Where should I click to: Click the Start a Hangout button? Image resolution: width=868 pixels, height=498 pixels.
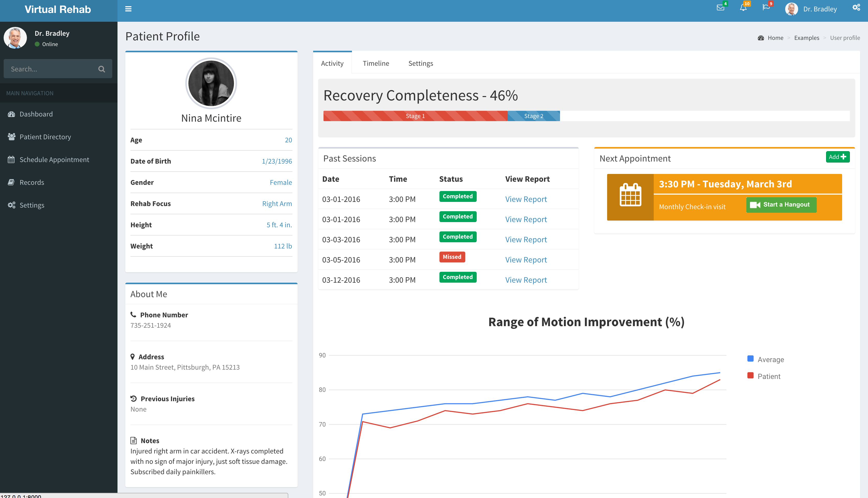(781, 204)
